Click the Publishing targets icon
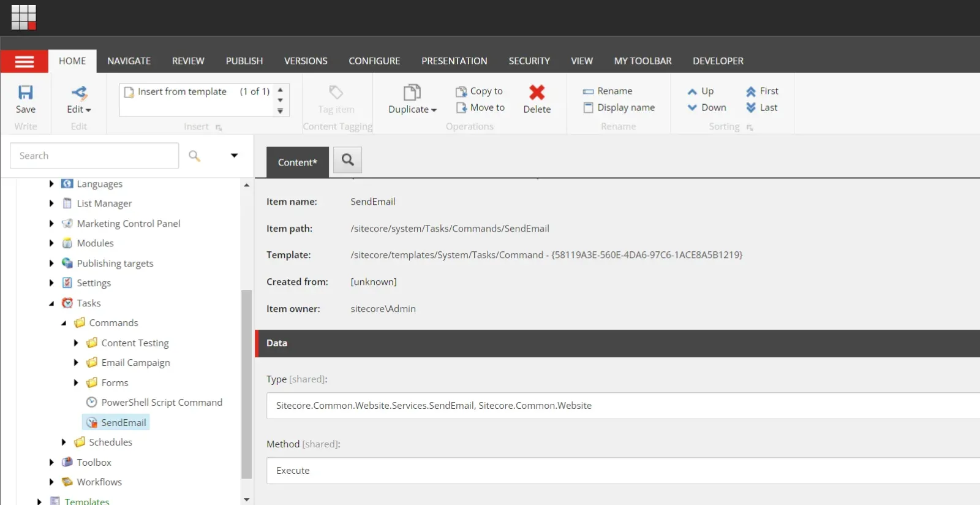The height and width of the screenshot is (505, 980). [67, 263]
